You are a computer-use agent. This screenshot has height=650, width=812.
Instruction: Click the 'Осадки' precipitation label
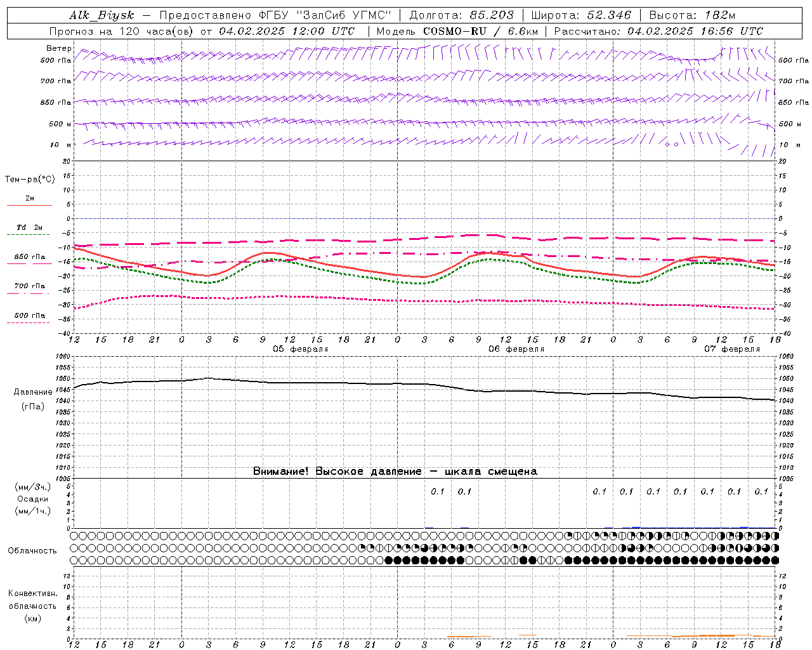[33, 499]
